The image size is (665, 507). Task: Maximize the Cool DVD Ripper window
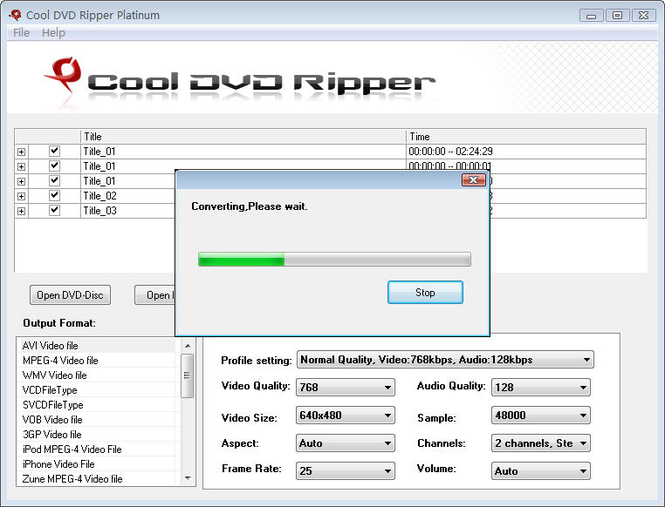(x=618, y=16)
